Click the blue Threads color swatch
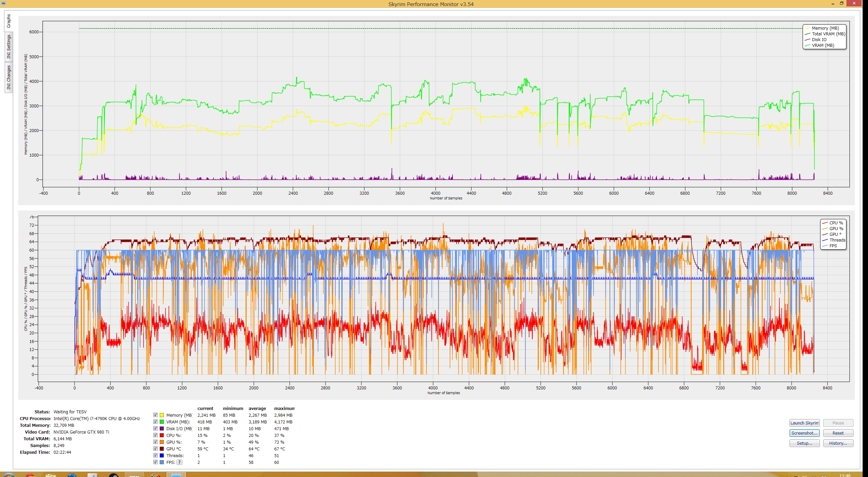This screenshot has width=868, height=477. (162, 455)
